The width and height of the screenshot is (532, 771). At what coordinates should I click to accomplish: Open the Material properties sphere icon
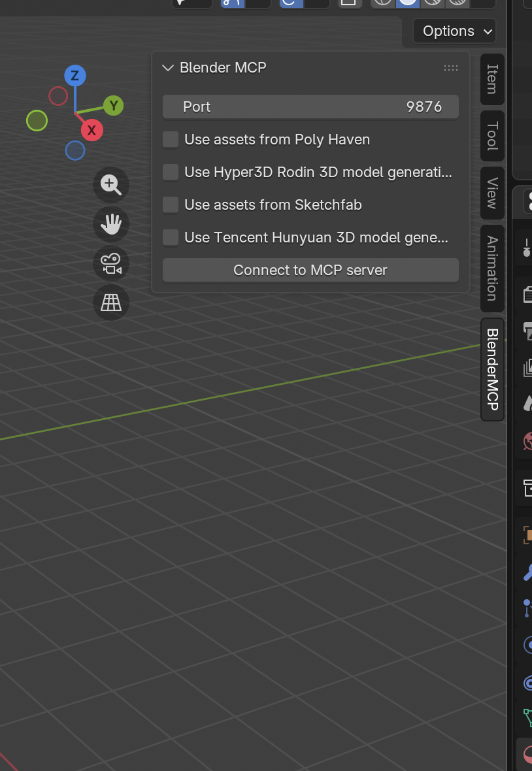(527, 754)
